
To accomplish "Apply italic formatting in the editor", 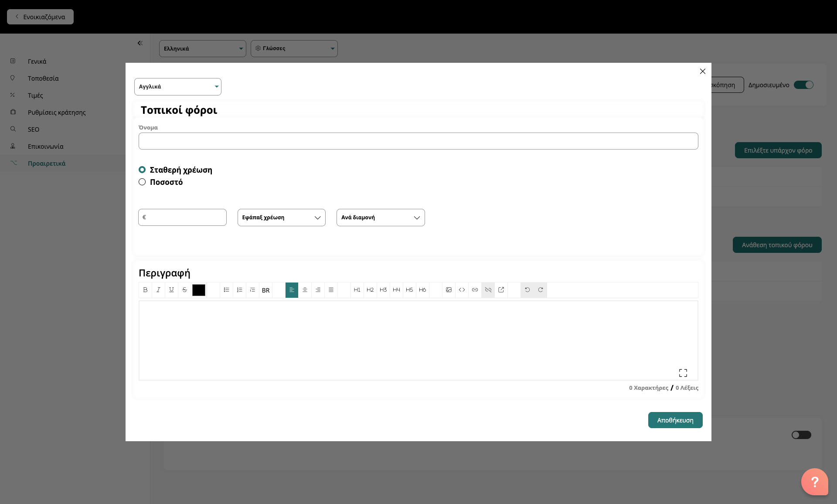I will [158, 290].
